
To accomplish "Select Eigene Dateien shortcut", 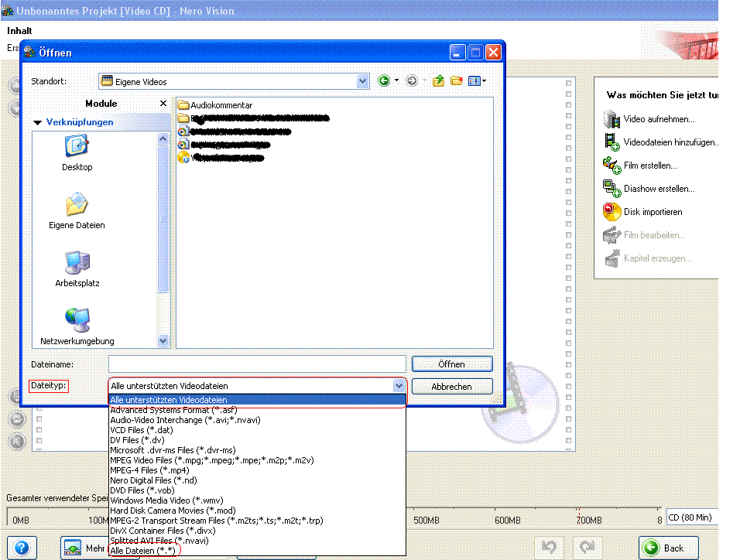I will 77,211.
